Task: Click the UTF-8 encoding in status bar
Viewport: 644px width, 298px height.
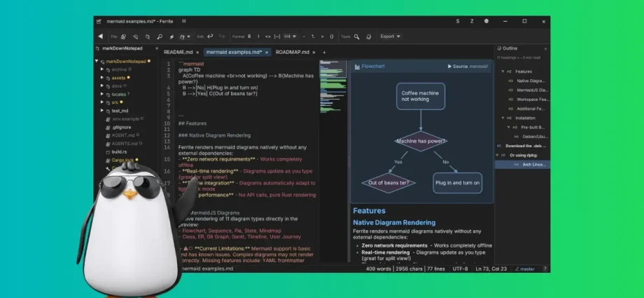Action: point(460,269)
